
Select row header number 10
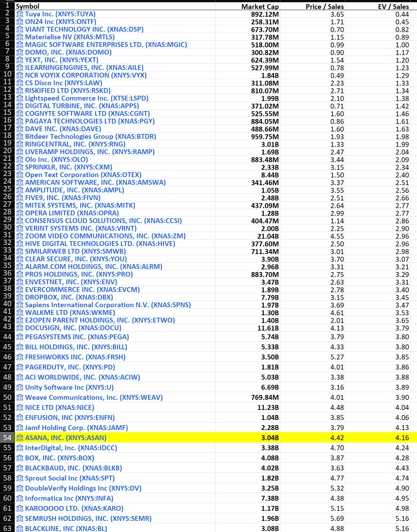[x=7, y=74]
